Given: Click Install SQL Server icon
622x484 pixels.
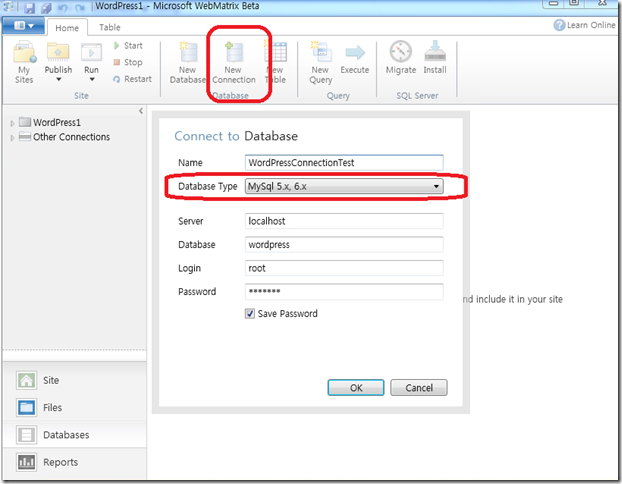Looking at the screenshot, I should coord(435,51).
